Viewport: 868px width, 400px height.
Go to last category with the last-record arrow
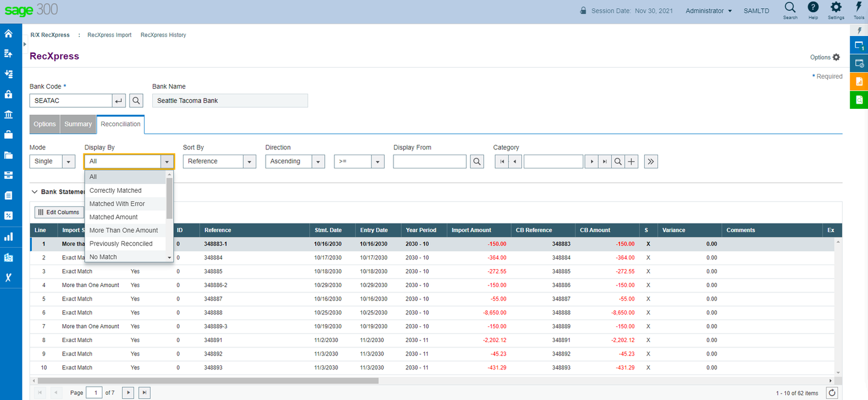605,162
